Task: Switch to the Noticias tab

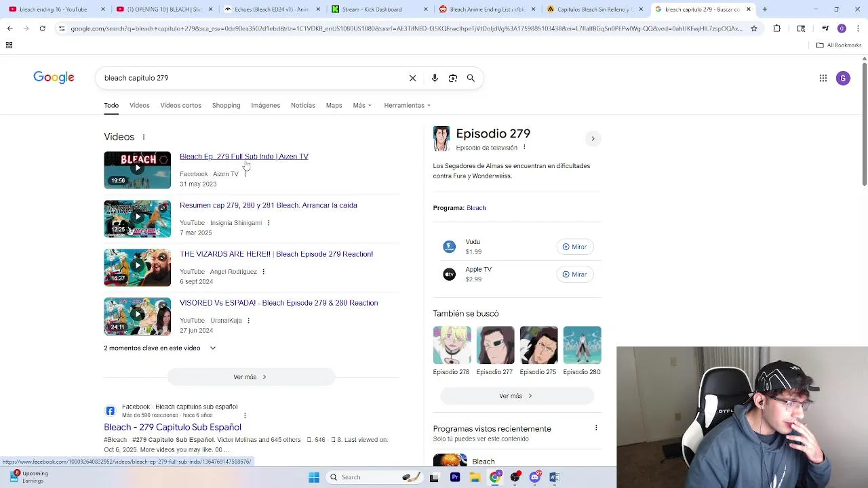Action: point(303,105)
